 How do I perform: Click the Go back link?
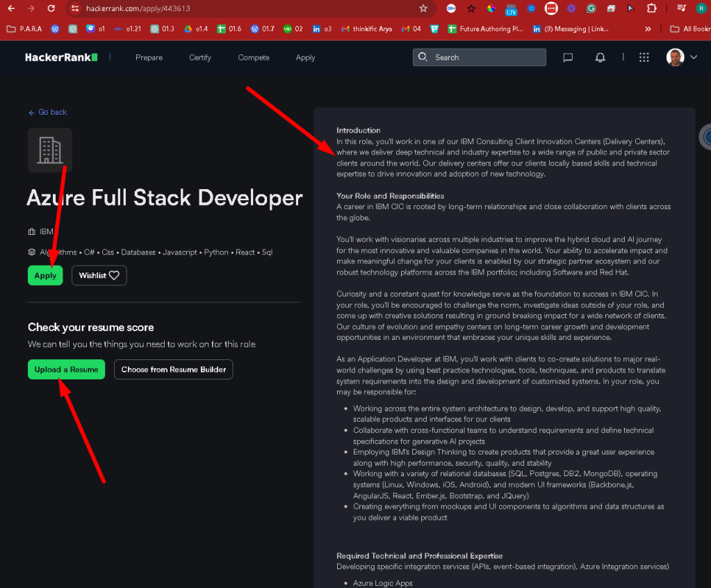48,112
